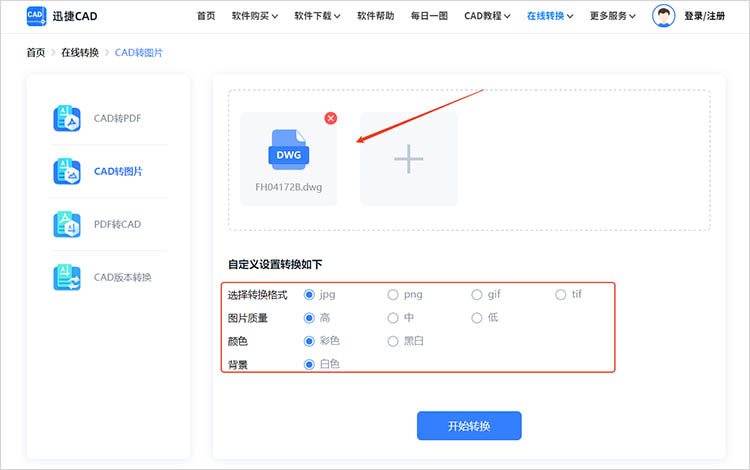Select 彩色 color option
The image size is (750, 470).
click(x=309, y=341)
